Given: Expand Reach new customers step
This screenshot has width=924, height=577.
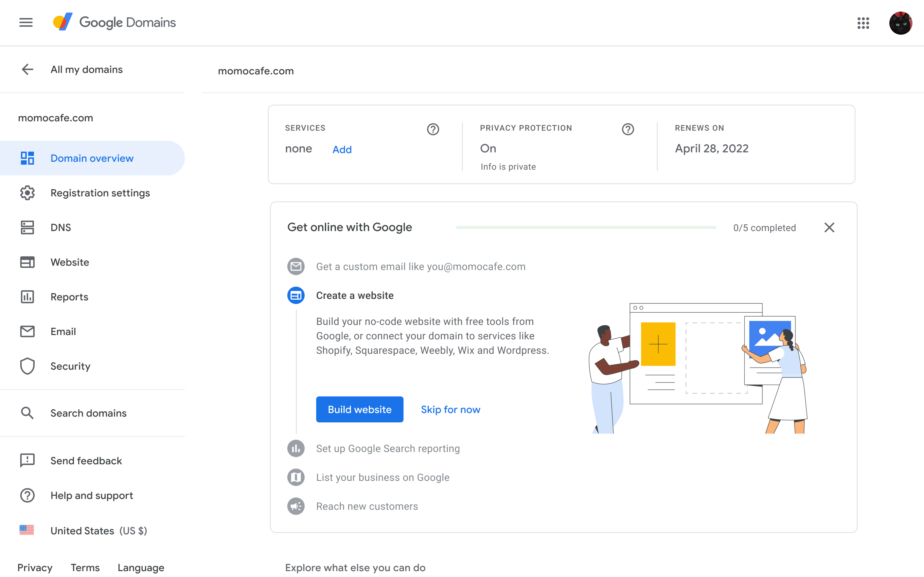Looking at the screenshot, I should [x=367, y=506].
